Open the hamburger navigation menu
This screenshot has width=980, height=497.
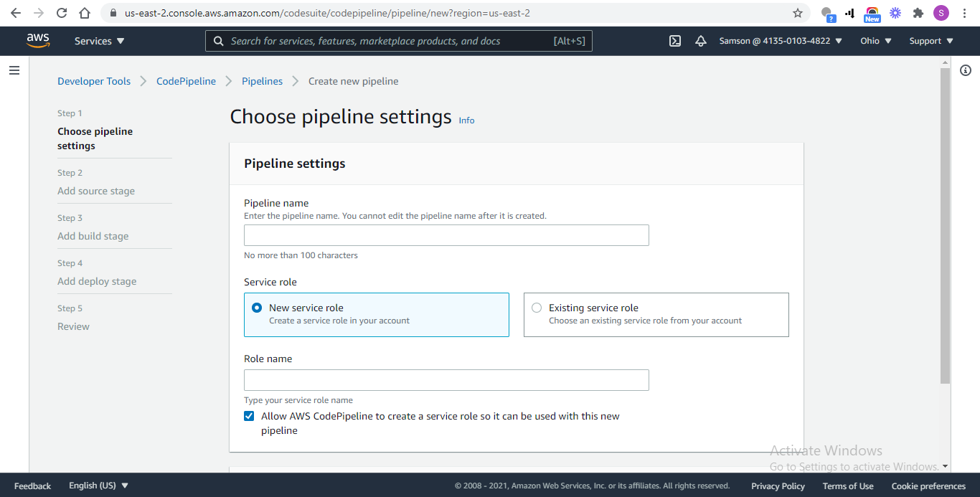coord(14,70)
